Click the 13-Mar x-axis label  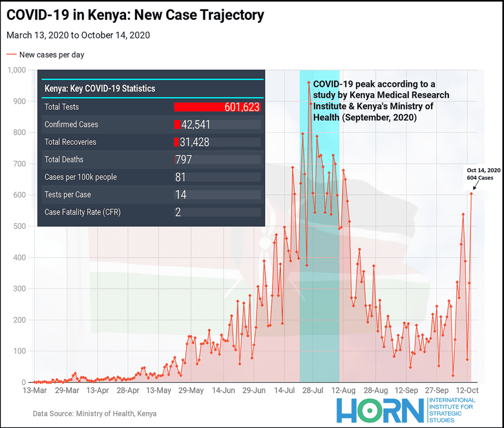coord(34,391)
